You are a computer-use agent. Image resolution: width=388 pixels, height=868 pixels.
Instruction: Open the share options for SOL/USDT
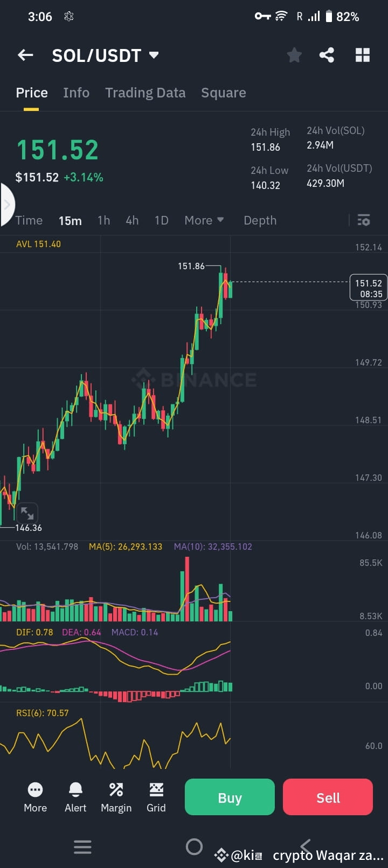(x=327, y=55)
